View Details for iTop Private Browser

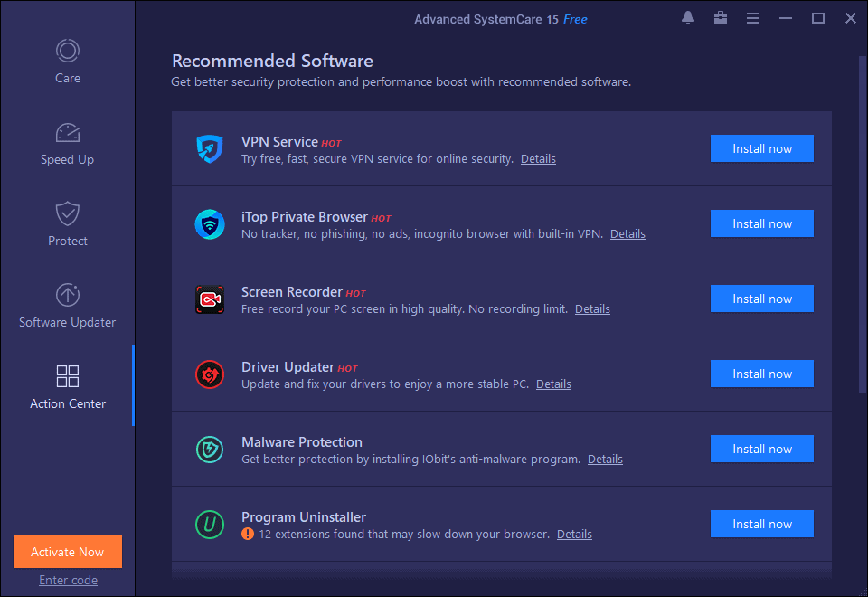click(627, 234)
